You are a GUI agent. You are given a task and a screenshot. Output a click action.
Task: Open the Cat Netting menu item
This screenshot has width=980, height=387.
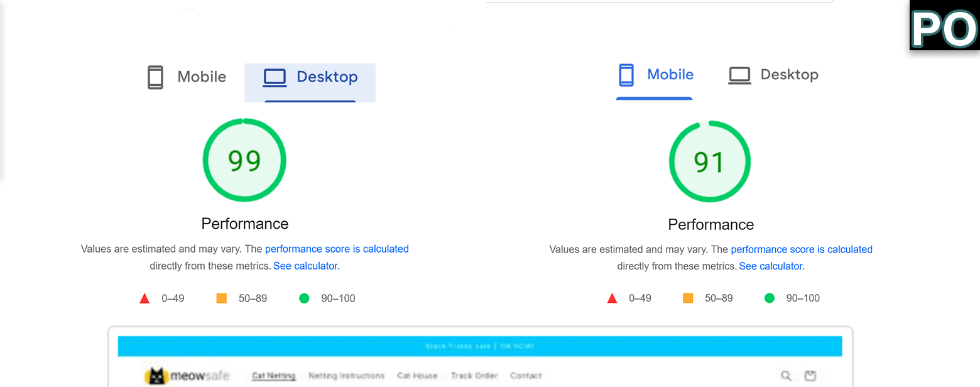coord(273,376)
